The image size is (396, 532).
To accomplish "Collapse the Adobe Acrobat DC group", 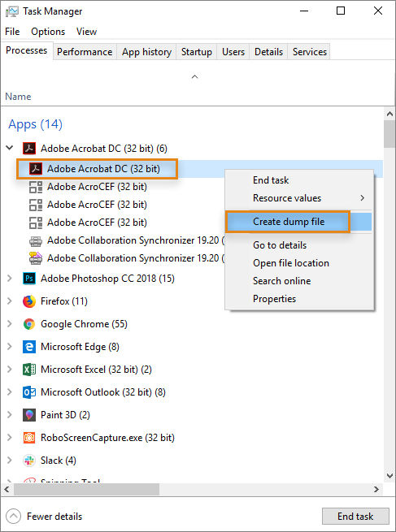I will pos(10,148).
